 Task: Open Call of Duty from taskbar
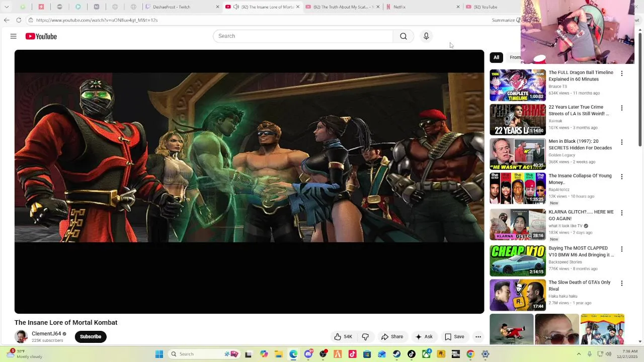tap(456, 354)
